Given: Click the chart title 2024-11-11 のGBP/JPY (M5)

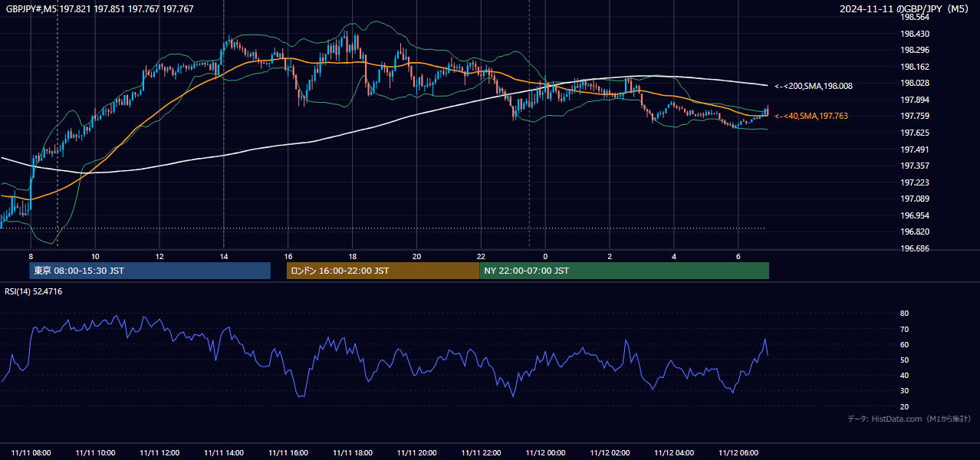Looking at the screenshot, I should [x=905, y=9].
